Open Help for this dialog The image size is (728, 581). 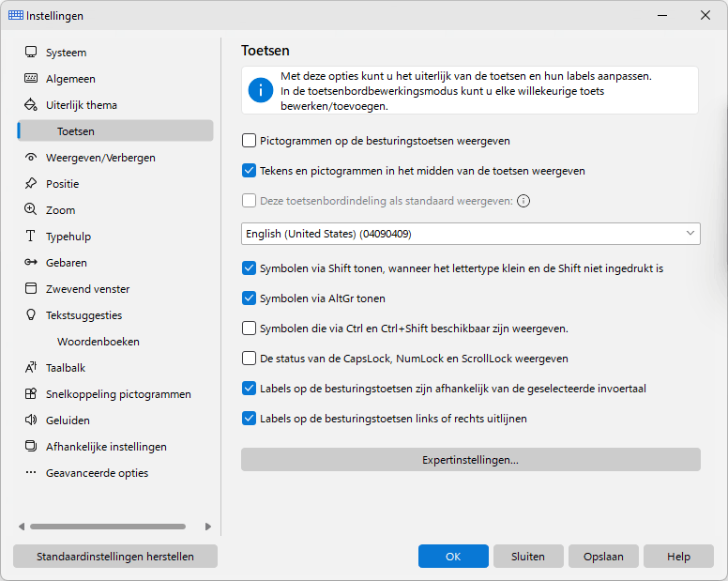pos(678,557)
